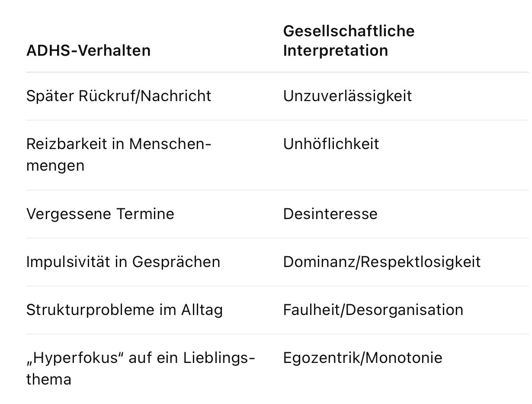532x404 pixels.
Task: Click the "Impulsivität in Gesprächen" cell
Action: click(123, 262)
